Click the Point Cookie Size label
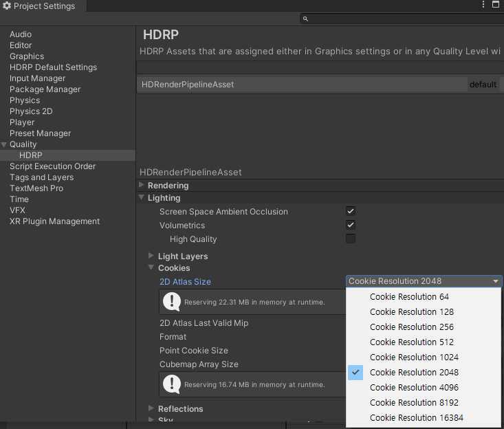This screenshot has width=504, height=429. coord(194,351)
